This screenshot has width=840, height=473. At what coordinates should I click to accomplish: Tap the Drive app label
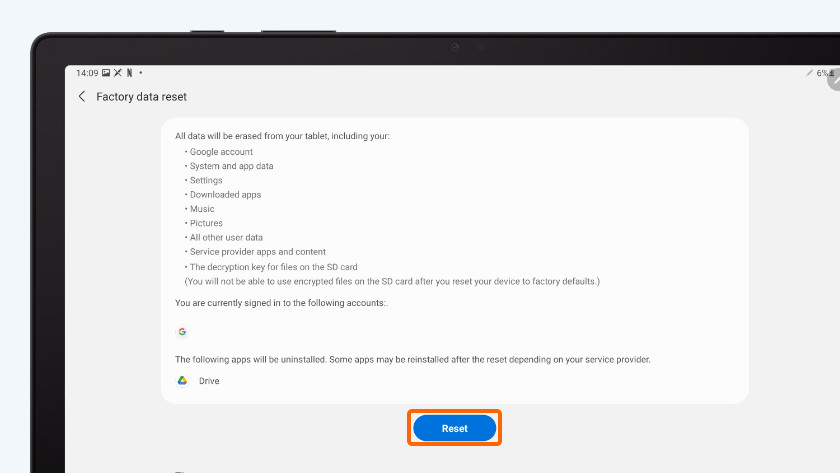point(209,381)
